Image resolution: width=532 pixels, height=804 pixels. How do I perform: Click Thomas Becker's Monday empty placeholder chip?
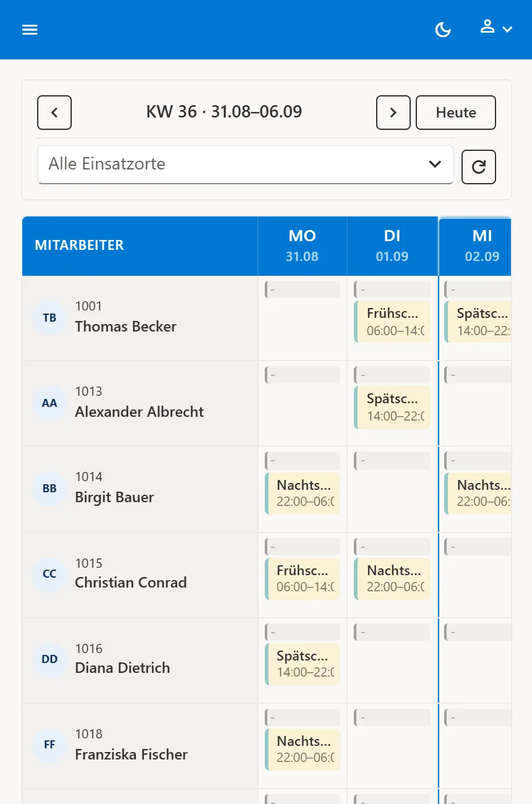point(302,289)
